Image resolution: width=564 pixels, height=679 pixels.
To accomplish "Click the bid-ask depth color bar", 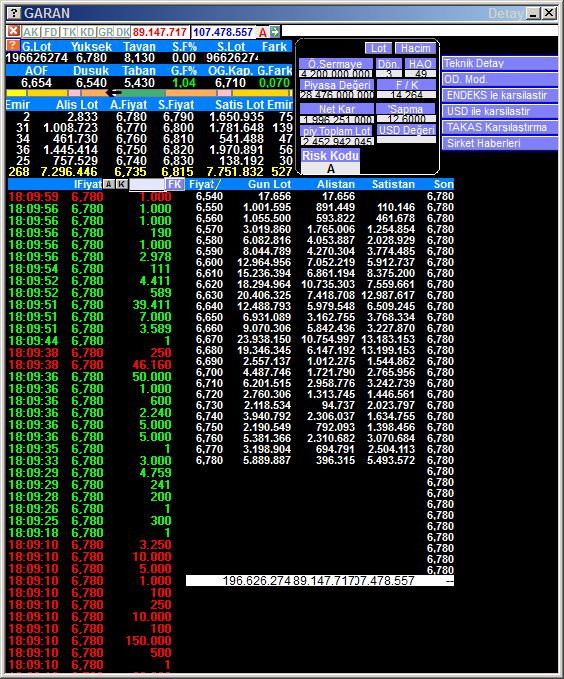I will coord(149,93).
